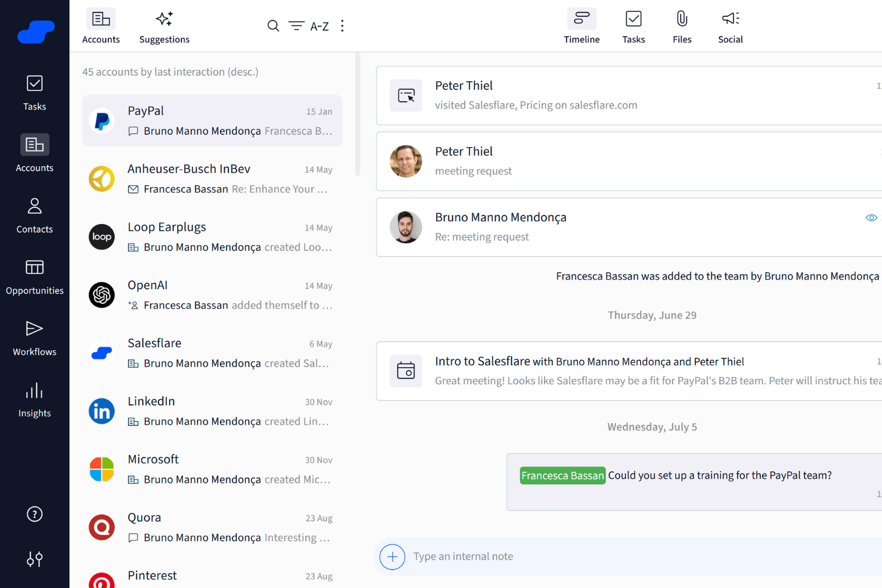This screenshot has width=882, height=588.
Task: Open Contacts from the left sidebar
Action: 34,215
